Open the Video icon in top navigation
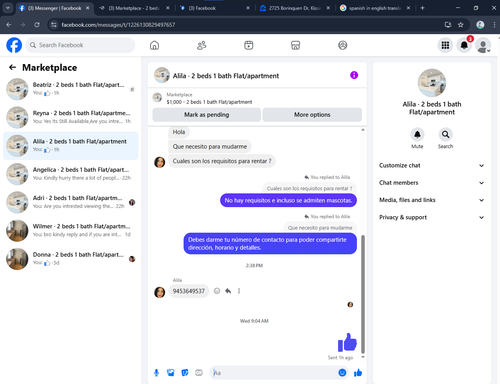The height and width of the screenshot is (384, 500). pyautogui.click(x=249, y=45)
